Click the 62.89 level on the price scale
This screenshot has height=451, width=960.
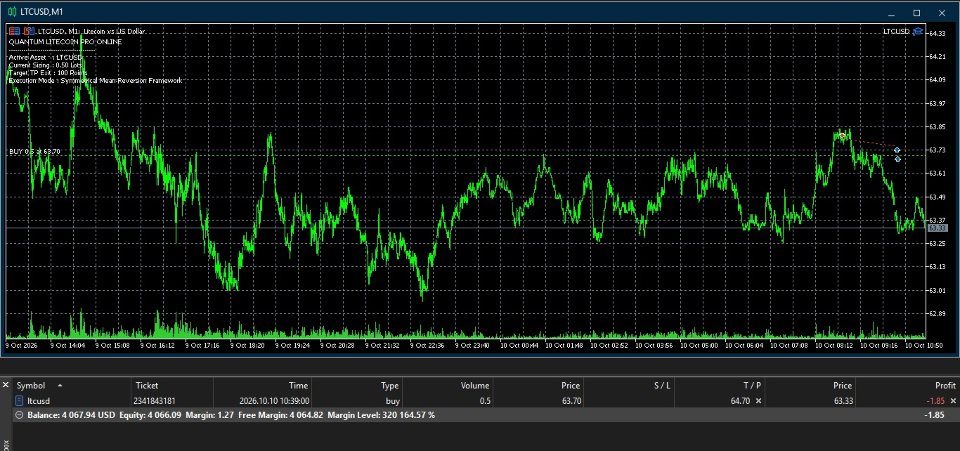937,313
